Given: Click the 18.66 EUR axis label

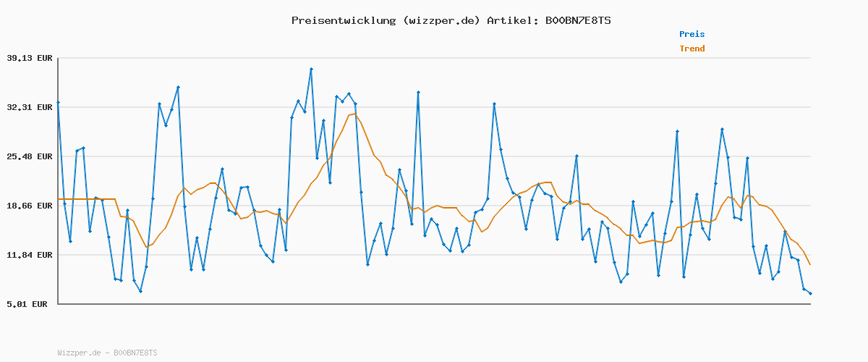Looking at the screenshot, I should [x=30, y=206].
